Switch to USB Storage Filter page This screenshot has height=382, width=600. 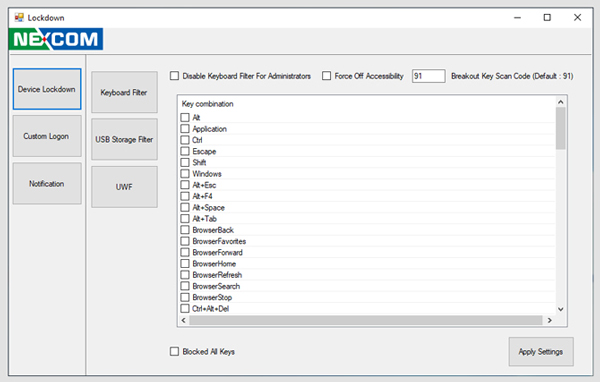coord(124,139)
